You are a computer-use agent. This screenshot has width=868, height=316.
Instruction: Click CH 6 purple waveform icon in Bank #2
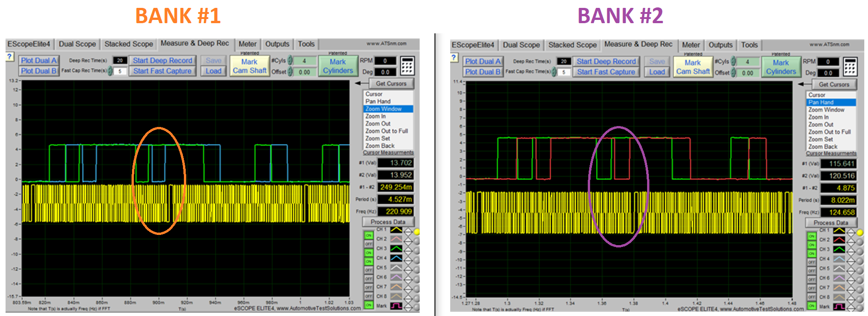[x=839, y=278]
